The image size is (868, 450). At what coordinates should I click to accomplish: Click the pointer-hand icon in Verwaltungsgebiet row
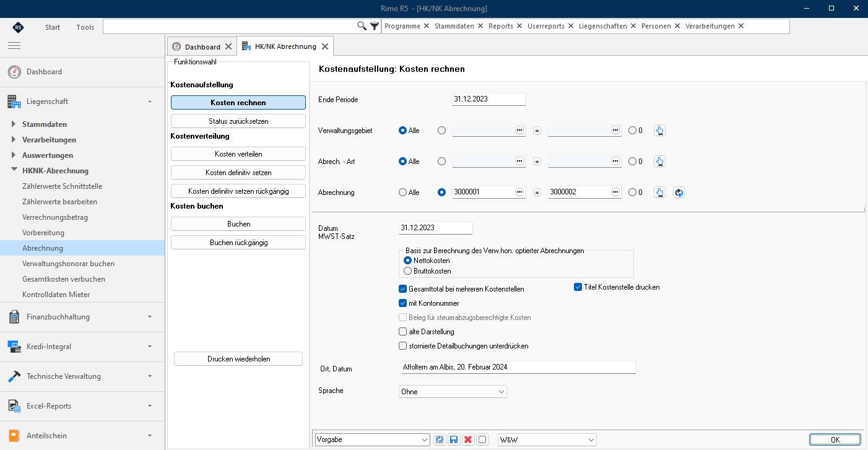(660, 131)
